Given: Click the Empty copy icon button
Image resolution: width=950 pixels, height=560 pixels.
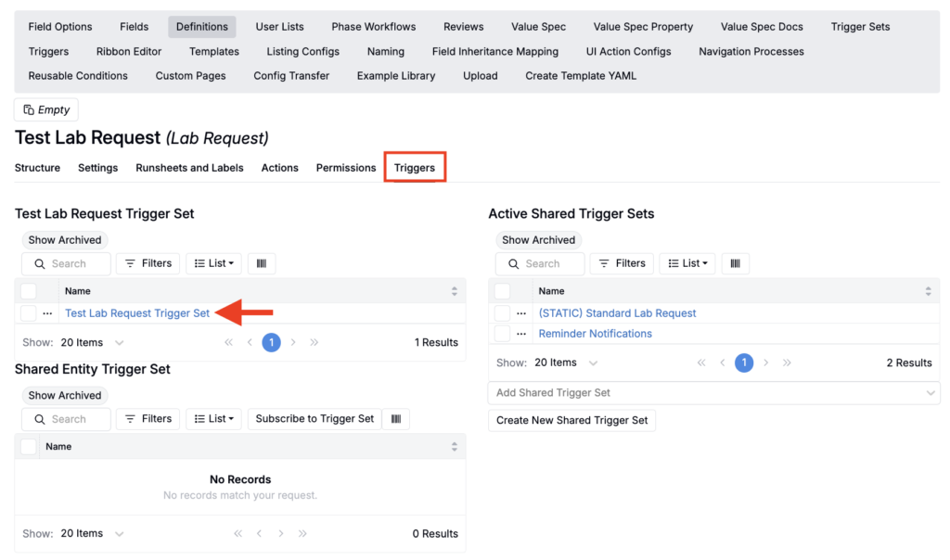Looking at the screenshot, I should pos(46,109).
